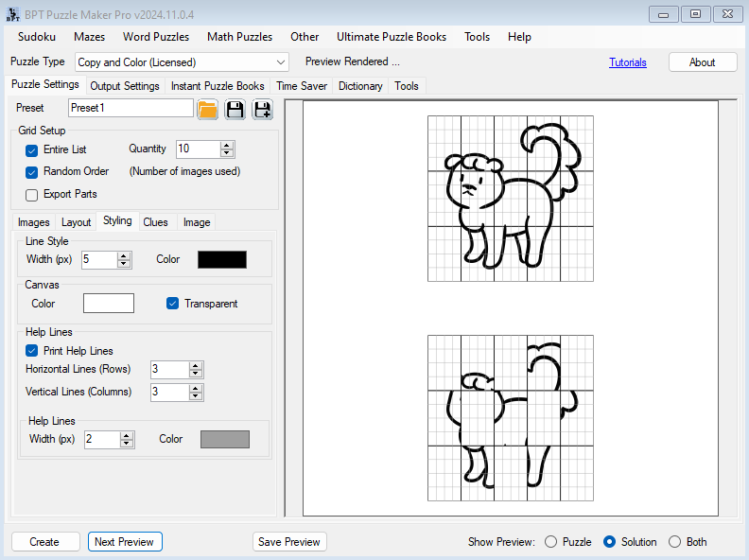This screenshot has width=749, height=560.
Task: Decrease Vertical Lines columns spinner
Action: pyautogui.click(x=195, y=396)
